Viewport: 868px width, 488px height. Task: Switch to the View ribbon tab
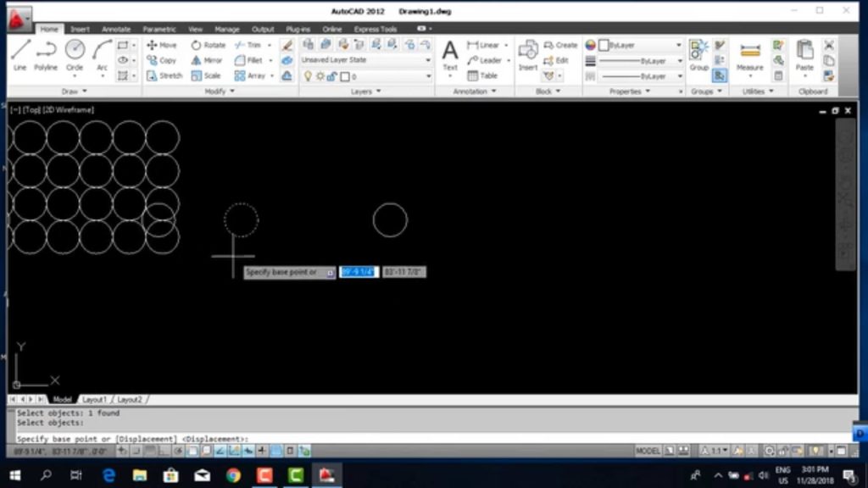[x=196, y=29]
